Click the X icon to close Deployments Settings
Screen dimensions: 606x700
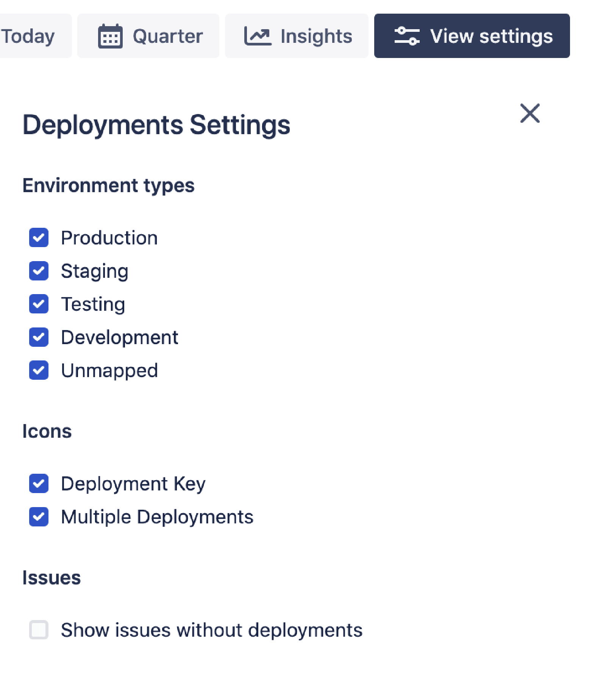pos(529,114)
